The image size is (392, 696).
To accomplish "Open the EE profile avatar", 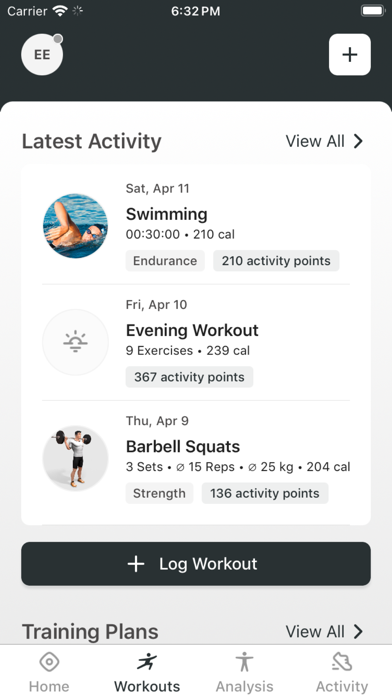I will click(x=42, y=55).
